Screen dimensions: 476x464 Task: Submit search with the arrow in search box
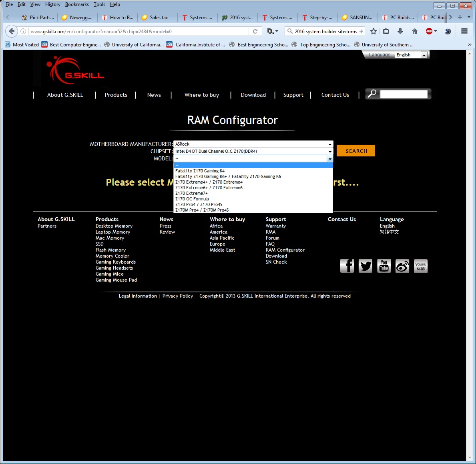361,31
